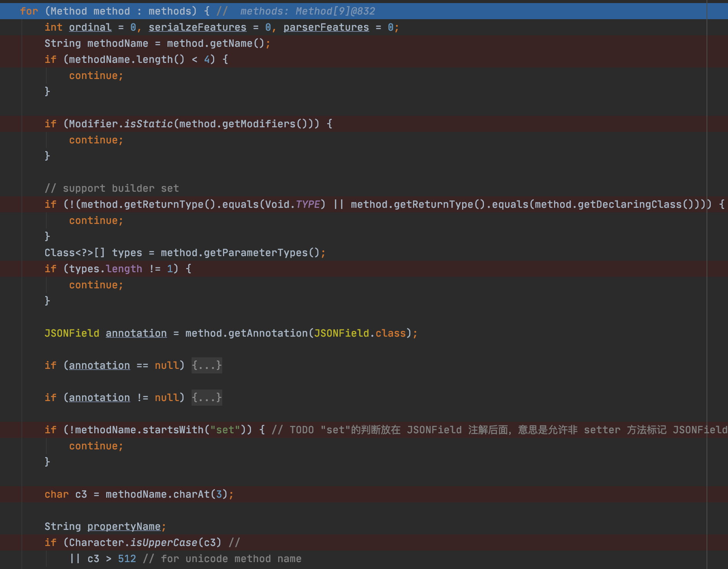Click the green "set" string literal
This screenshot has height=569, width=728.
(x=225, y=430)
